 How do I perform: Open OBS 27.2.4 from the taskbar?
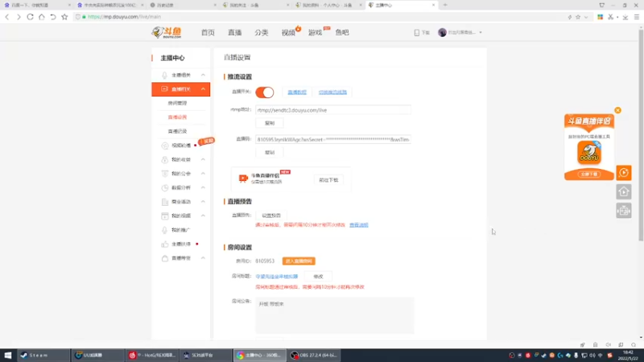[x=315, y=355]
